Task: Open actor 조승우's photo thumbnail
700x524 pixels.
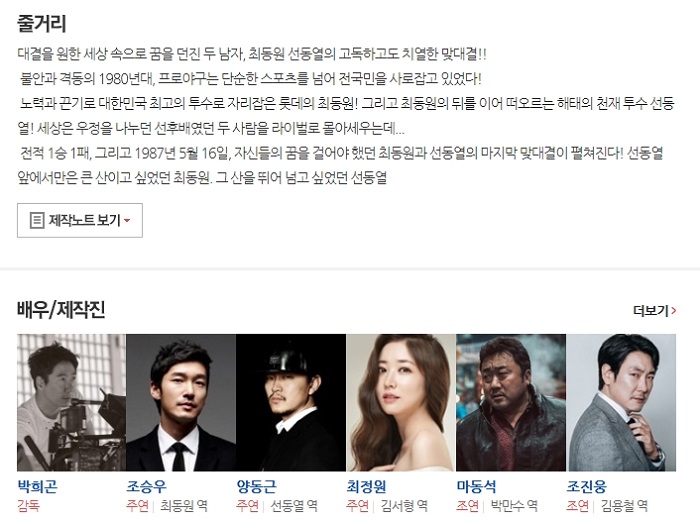Action: point(181,403)
